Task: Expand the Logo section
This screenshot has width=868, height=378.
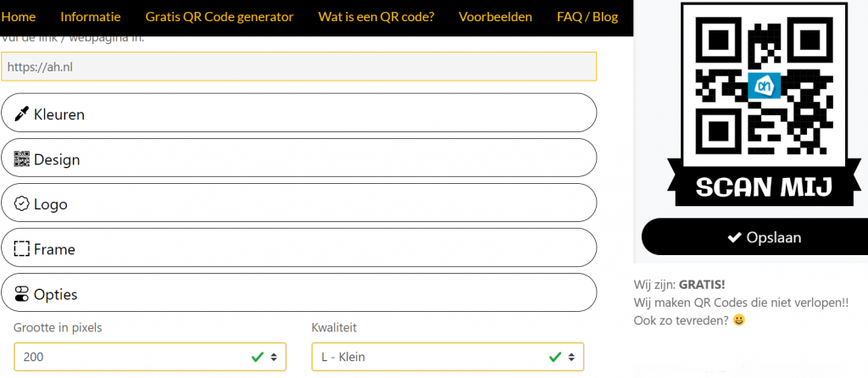Action: (299, 203)
